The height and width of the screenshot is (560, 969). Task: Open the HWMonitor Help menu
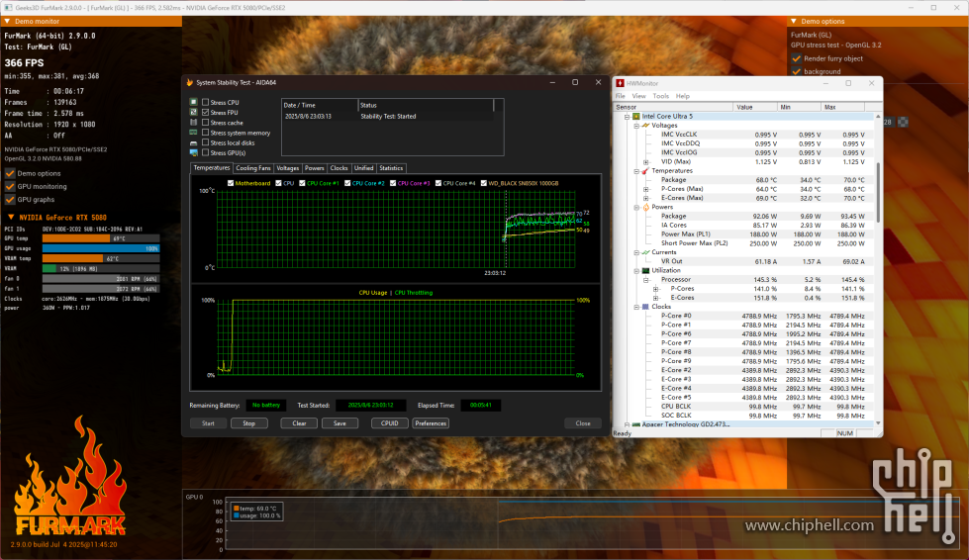682,96
